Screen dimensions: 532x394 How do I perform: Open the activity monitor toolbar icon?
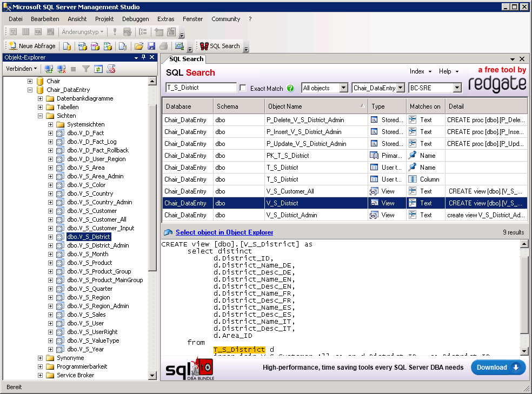179,46
